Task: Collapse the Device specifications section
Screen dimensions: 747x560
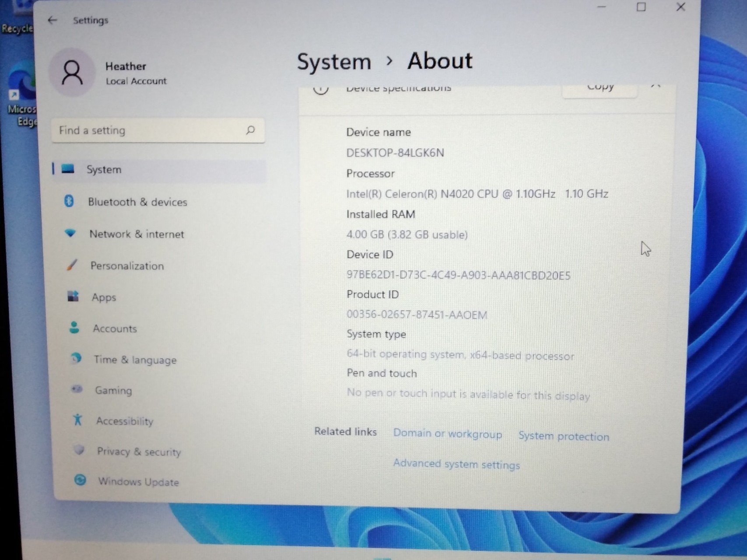Action: pyautogui.click(x=655, y=87)
